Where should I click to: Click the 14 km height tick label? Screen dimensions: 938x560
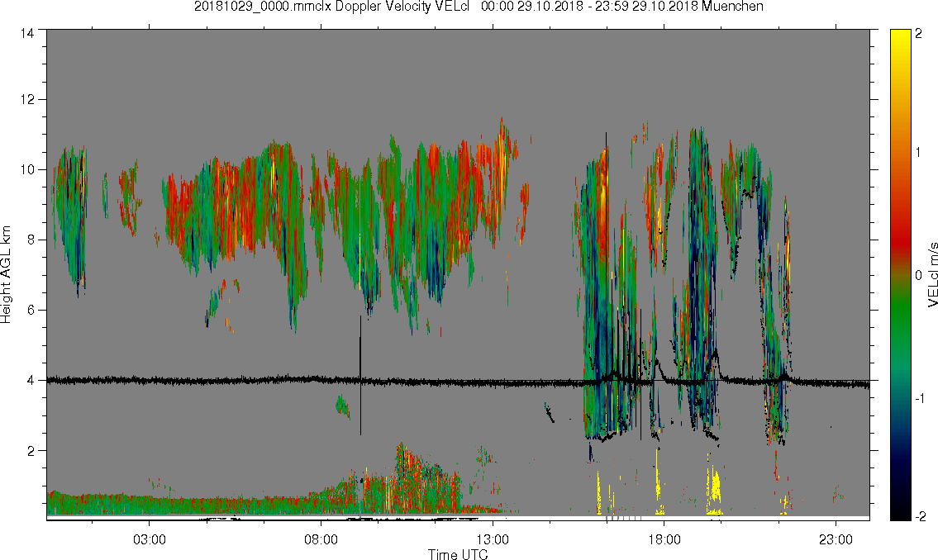tap(27, 34)
